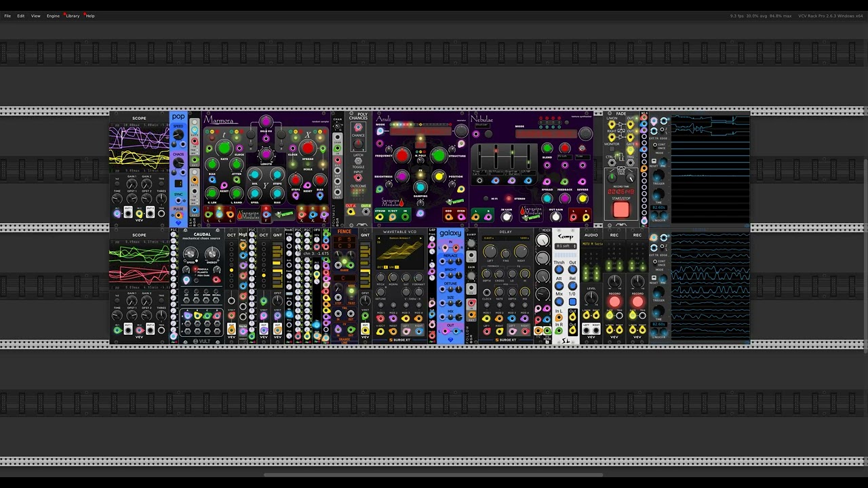This screenshot has height=488, width=868.
Task: Click Nebulae's IN GAIN white knob
Action: (507, 217)
